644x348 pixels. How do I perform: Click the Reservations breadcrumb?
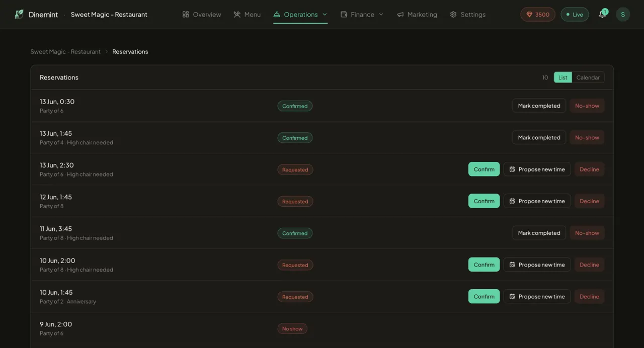click(130, 51)
